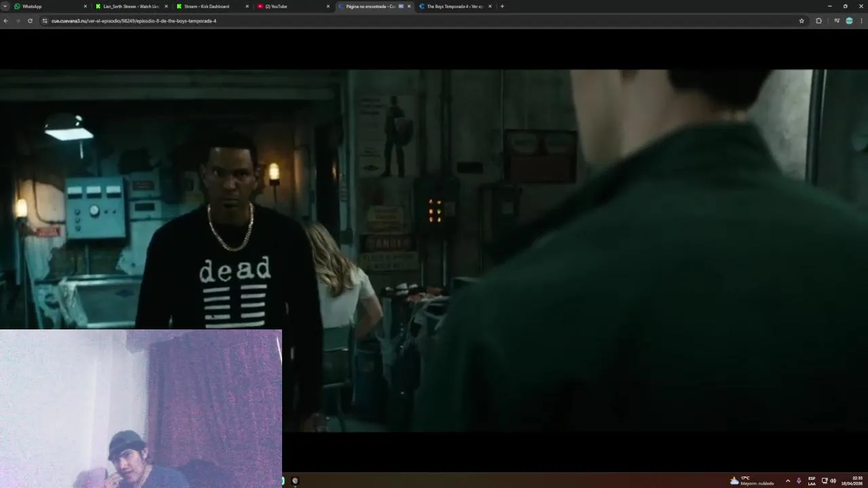The height and width of the screenshot is (488, 868).
Task: Show hidden system tray icons
Action: (x=787, y=481)
